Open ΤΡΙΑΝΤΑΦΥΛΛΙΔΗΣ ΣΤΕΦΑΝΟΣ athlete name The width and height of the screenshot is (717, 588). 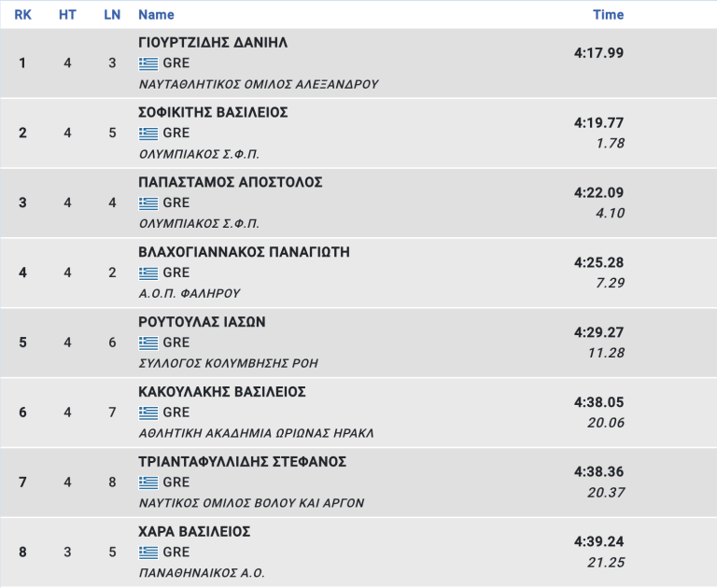click(x=243, y=462)
